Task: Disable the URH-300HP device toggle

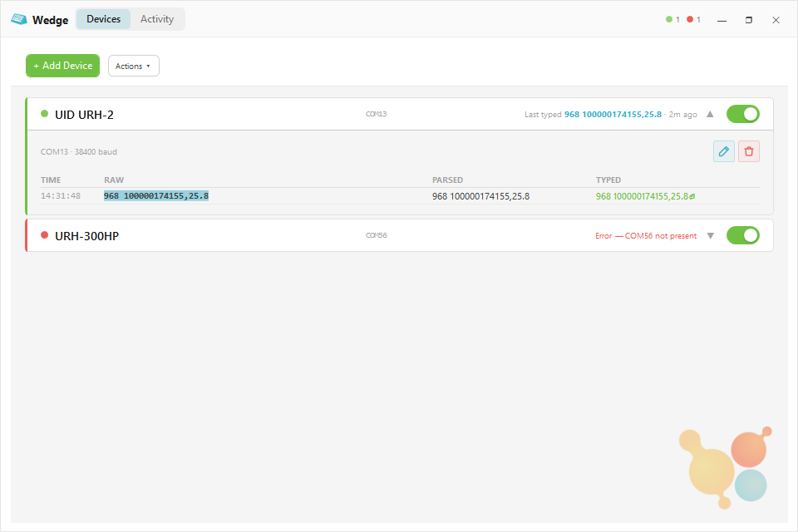Action: [x=742, y=235]
